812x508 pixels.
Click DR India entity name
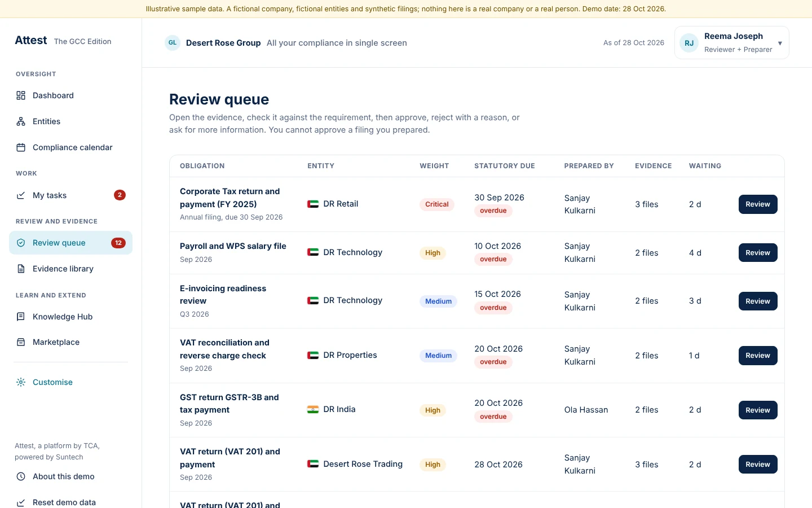[x=339, y=409]
